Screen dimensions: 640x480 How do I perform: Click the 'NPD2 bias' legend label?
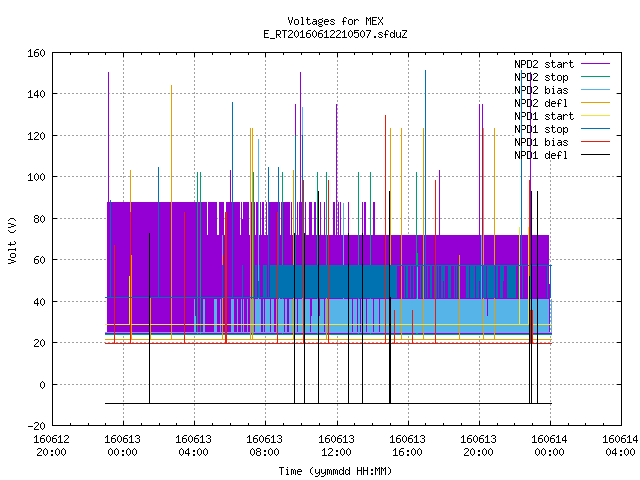541,90
